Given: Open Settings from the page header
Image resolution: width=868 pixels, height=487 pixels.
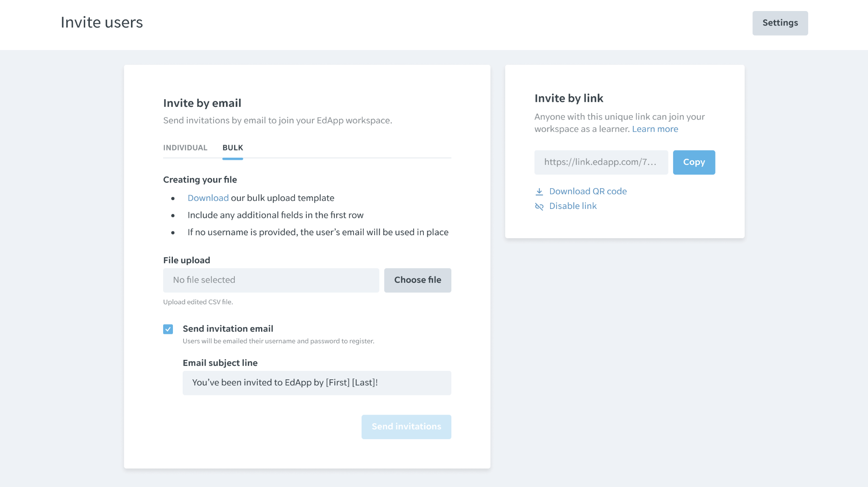Looking at the screenshot, I should 780,23.
